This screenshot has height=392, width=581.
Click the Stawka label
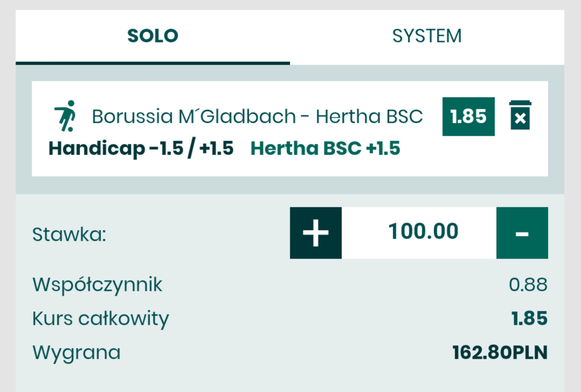(69, 234)
